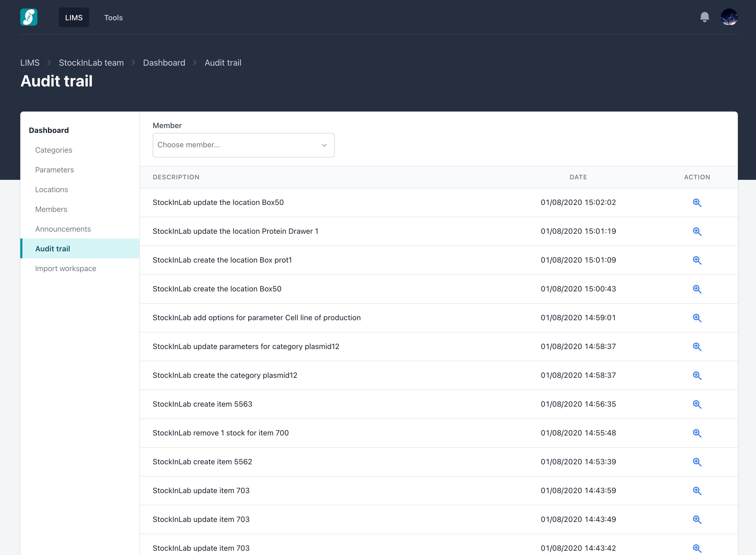Select Audit trail in the sidebar
Viewport: 756px width, 555px height.
pyautogui.click(x=80, y=249)
